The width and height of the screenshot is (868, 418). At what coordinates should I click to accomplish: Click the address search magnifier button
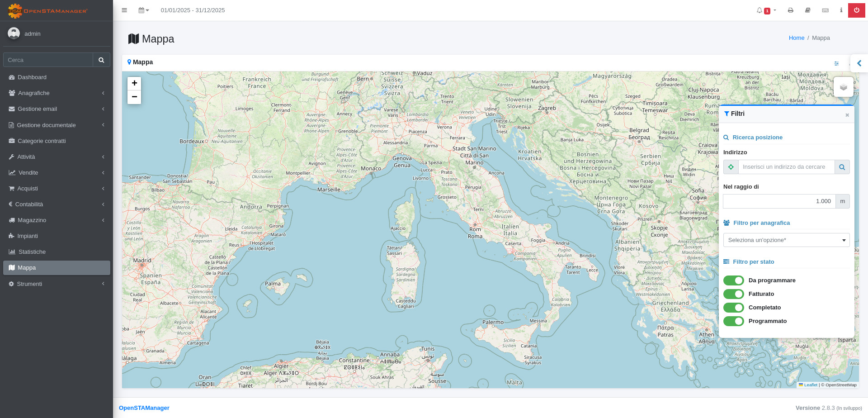(x=842, y=167)
